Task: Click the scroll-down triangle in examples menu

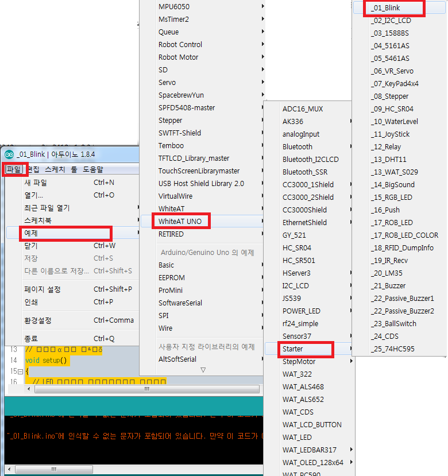Action: pos(203,370)
